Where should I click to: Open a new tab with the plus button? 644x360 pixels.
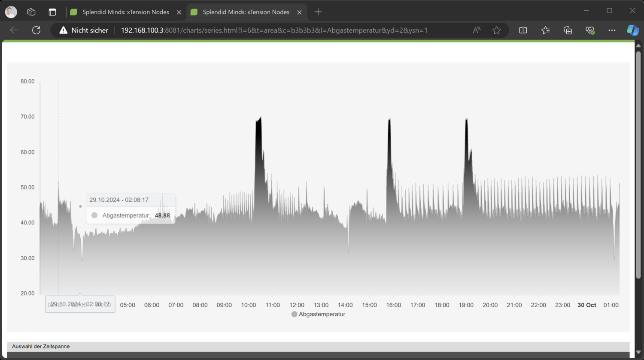tap(318, 12)
